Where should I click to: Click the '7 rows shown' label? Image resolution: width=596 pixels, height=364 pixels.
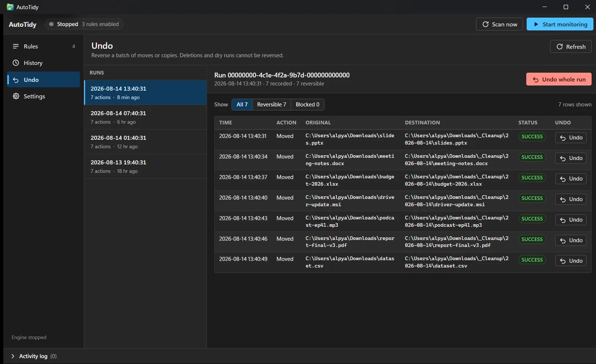coord(575,105)
